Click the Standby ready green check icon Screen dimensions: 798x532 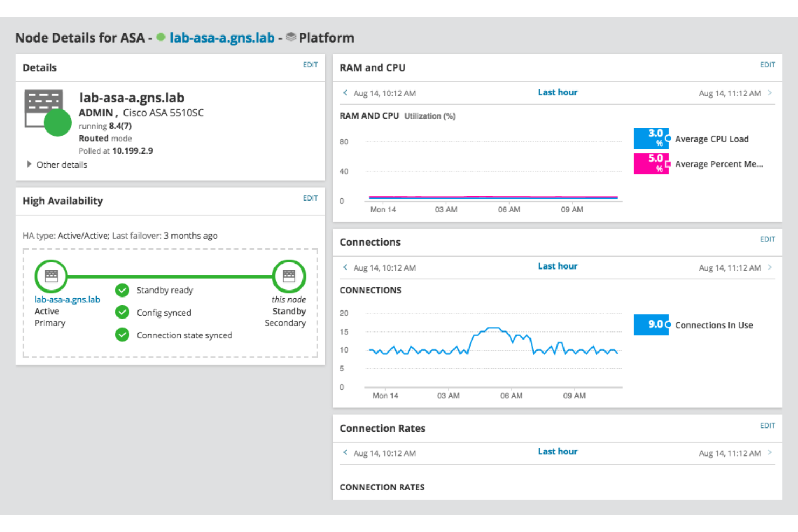tap(122, 290)
